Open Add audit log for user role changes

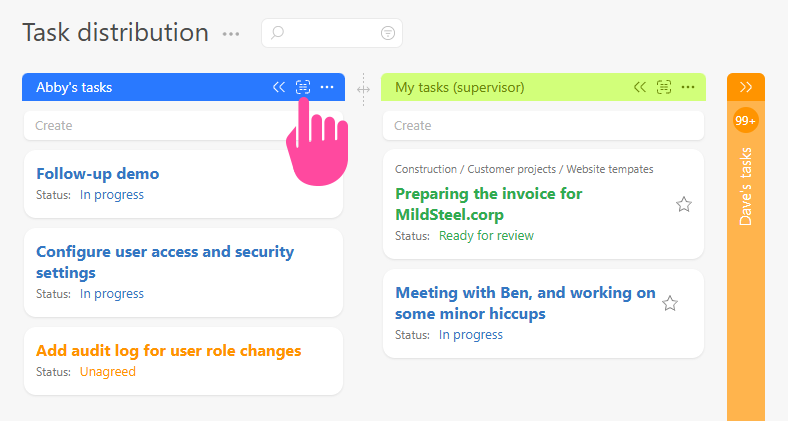click(x=168, y=350)
